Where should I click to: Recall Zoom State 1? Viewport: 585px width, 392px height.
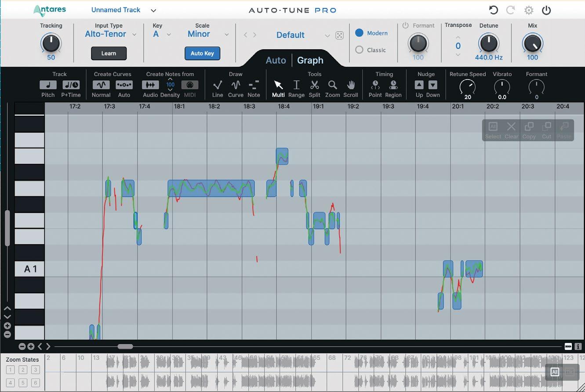click(10, 370)
